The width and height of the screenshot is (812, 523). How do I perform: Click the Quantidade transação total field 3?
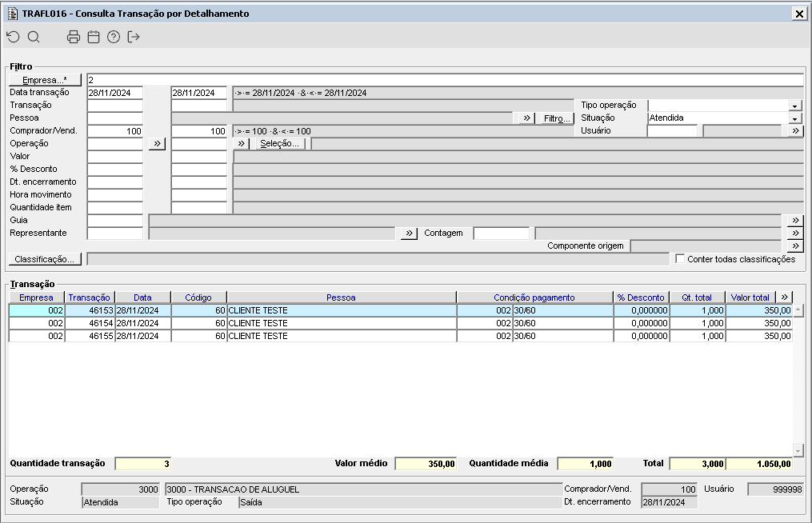pyautogui.click(x=143, y=464)
